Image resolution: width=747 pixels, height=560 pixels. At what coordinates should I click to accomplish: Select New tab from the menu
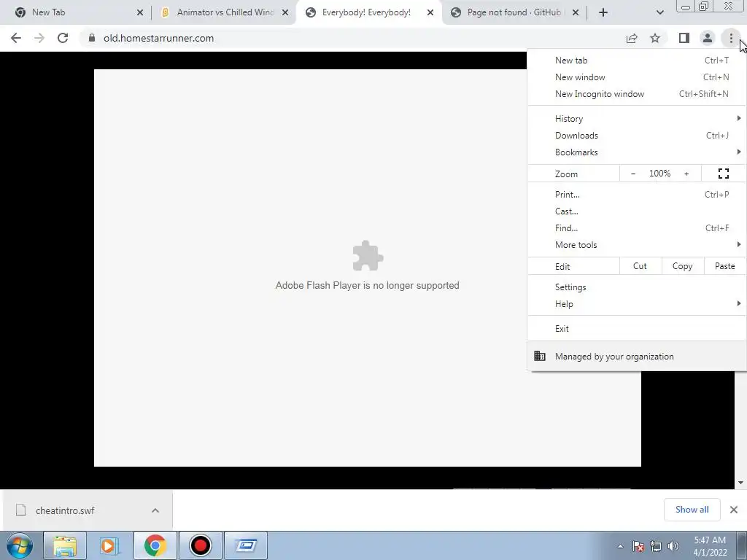636,61
